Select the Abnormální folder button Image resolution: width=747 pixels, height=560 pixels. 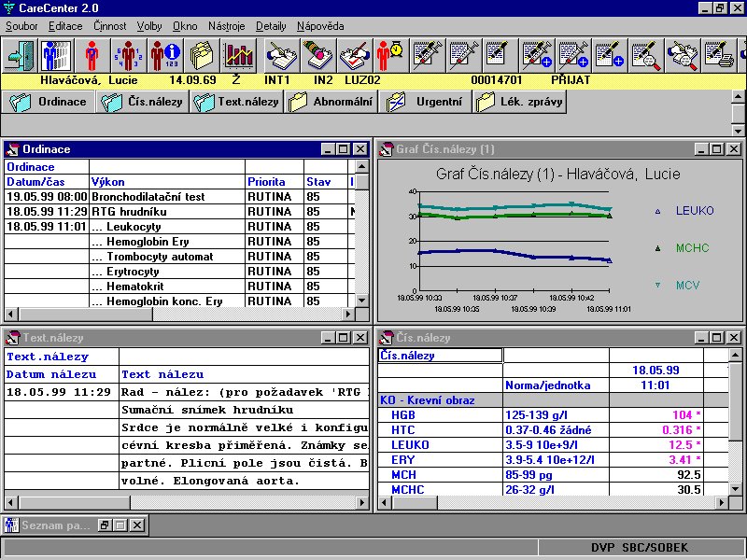point(331,102)
